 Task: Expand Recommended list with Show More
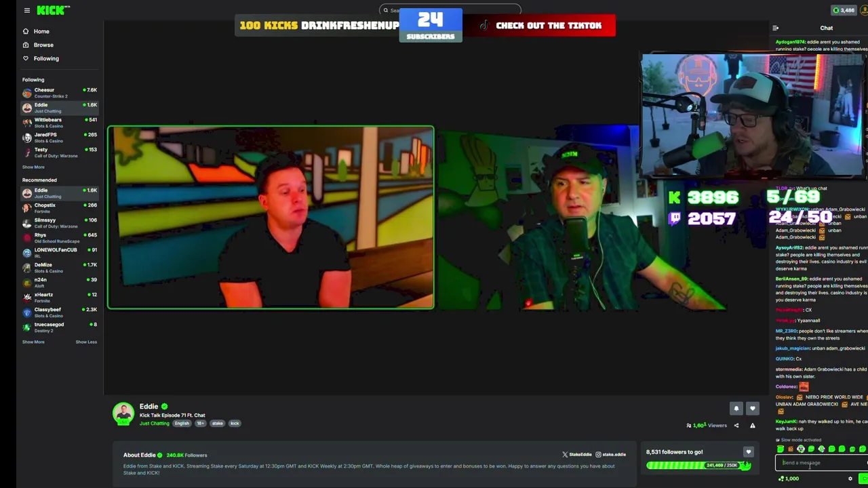[33, 342]
